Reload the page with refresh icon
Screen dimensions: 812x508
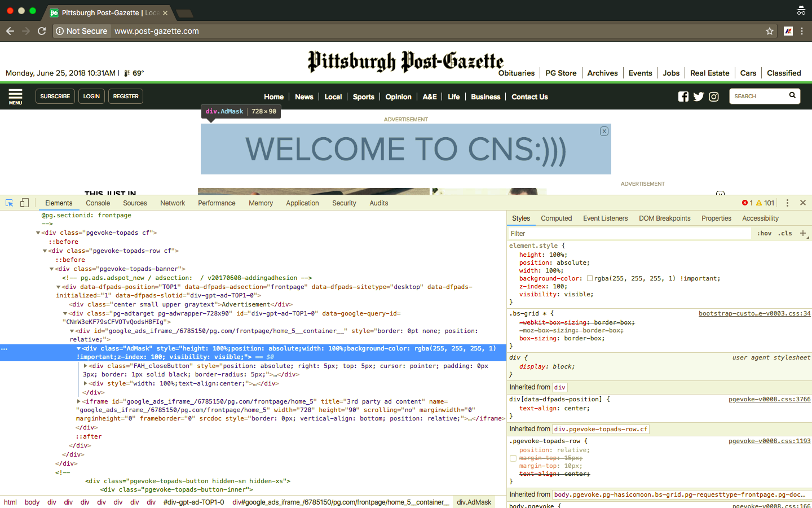(42, 31)
